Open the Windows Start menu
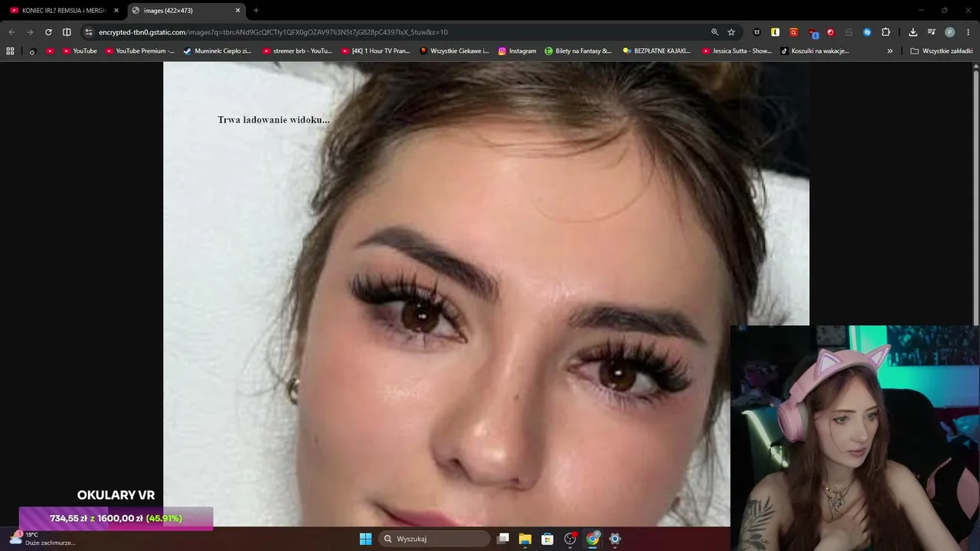The image size is (980, 551). pos(365,539)
